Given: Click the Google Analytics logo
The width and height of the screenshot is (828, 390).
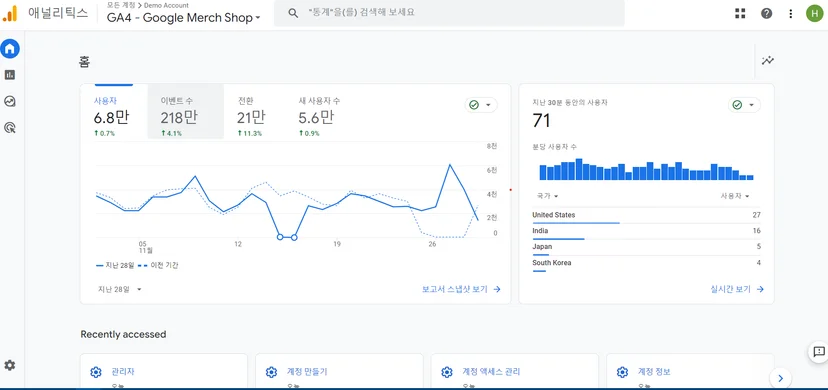Looking at the screenshot, I should pos(10,13).
